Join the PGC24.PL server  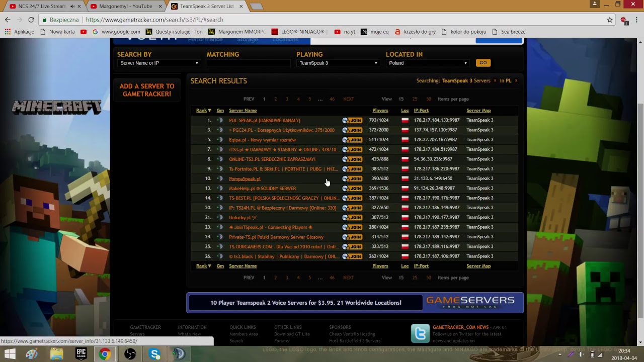point(352,130)
